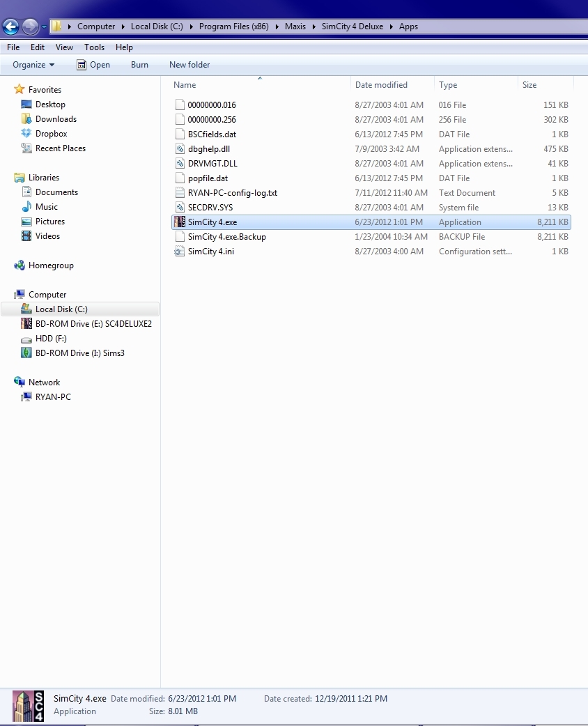The image size is (588, 726).
Task: Navigate to SimCity 4 Deluxe breadcrumb
Action: [x=353, y=26]
